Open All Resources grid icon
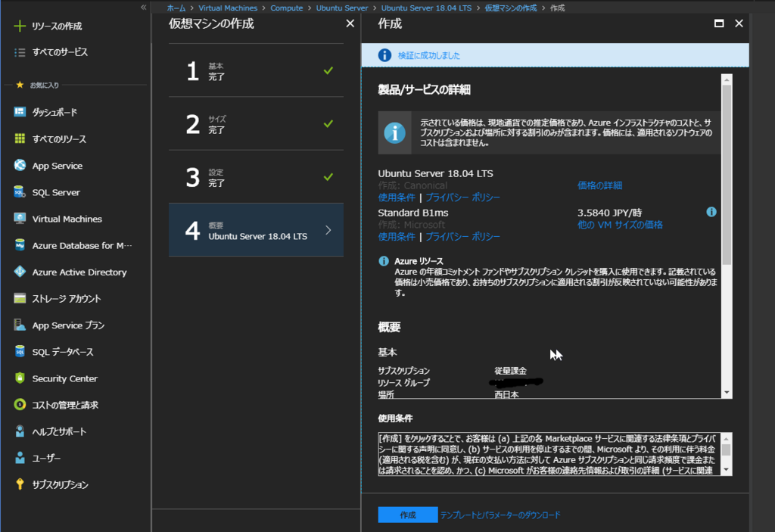 click(x=19, y=138)
